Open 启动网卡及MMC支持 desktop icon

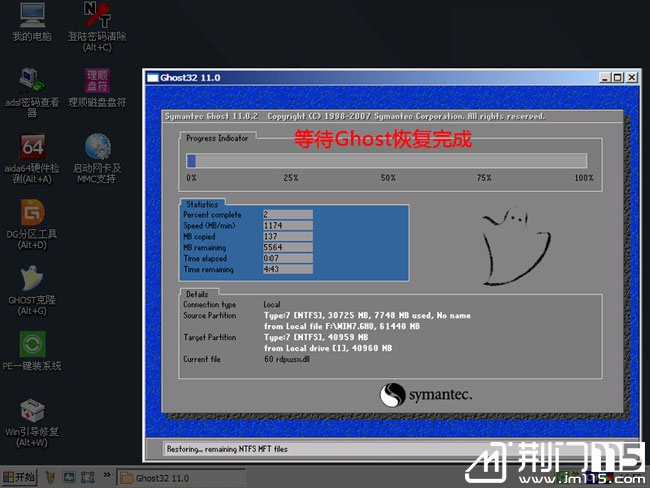coord(97,158)
